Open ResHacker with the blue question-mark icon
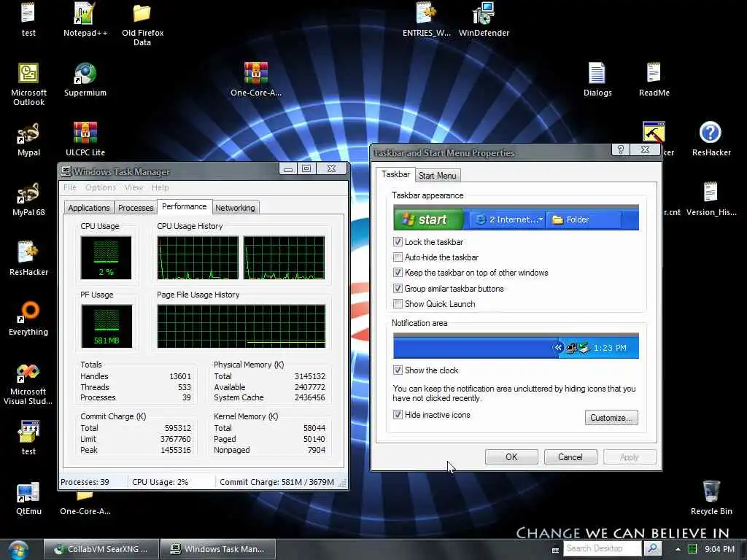 click(x=711, y=139)
